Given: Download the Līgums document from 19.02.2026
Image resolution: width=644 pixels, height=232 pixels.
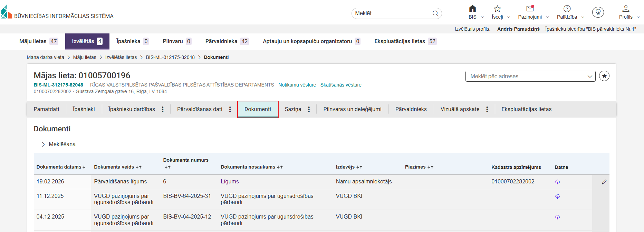Looking at the screenshot, I should click(x=557, y=182).
